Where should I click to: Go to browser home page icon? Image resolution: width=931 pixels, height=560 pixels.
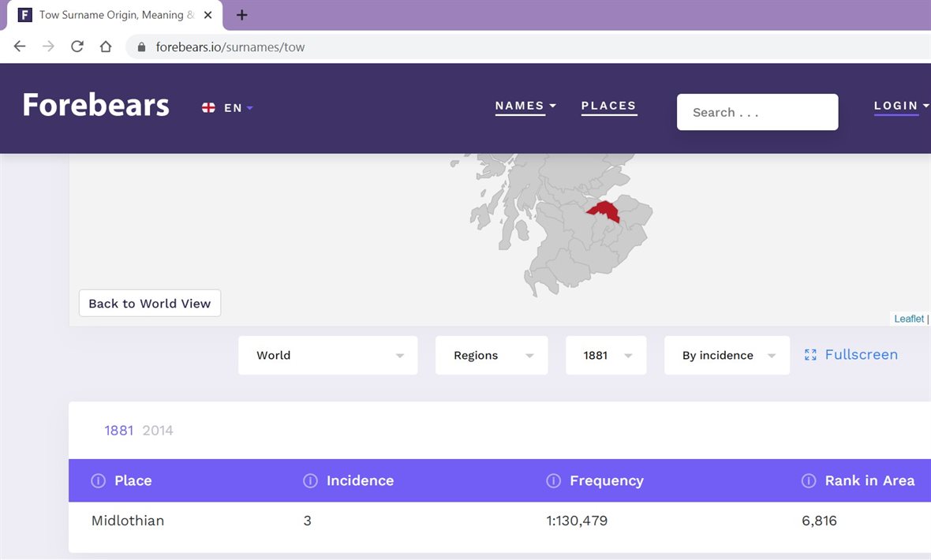coord(105,47)
